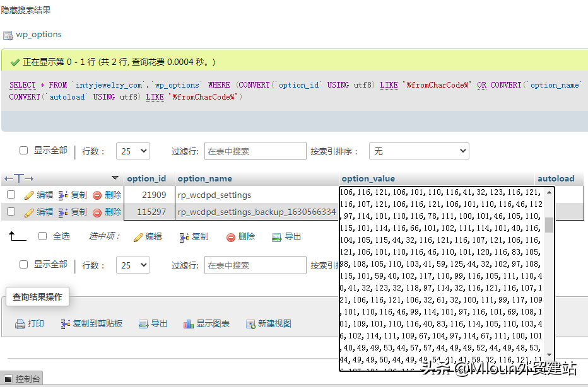Expand the column options triangle
Image resolution: width=588 pixels, height=387 pixels.
click(115, 178)
